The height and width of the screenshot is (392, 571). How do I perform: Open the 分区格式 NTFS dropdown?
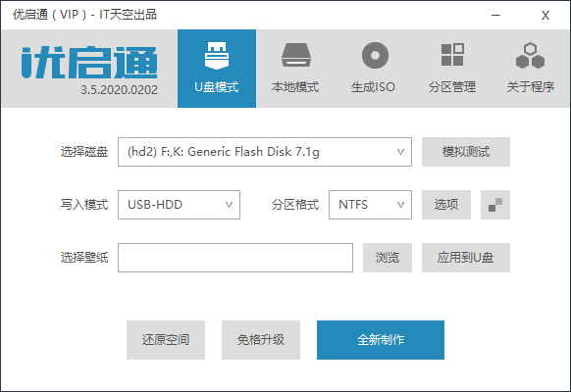coord(370,205)
